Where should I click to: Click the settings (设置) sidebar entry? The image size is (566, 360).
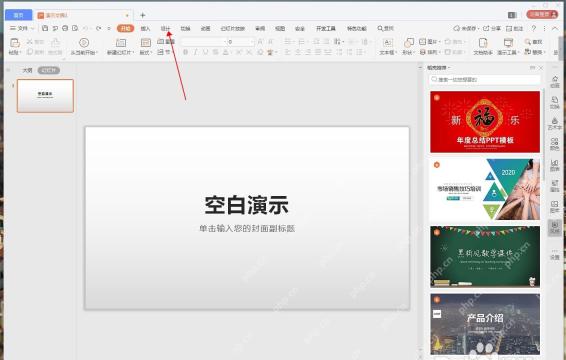click(x=555, y=255)
